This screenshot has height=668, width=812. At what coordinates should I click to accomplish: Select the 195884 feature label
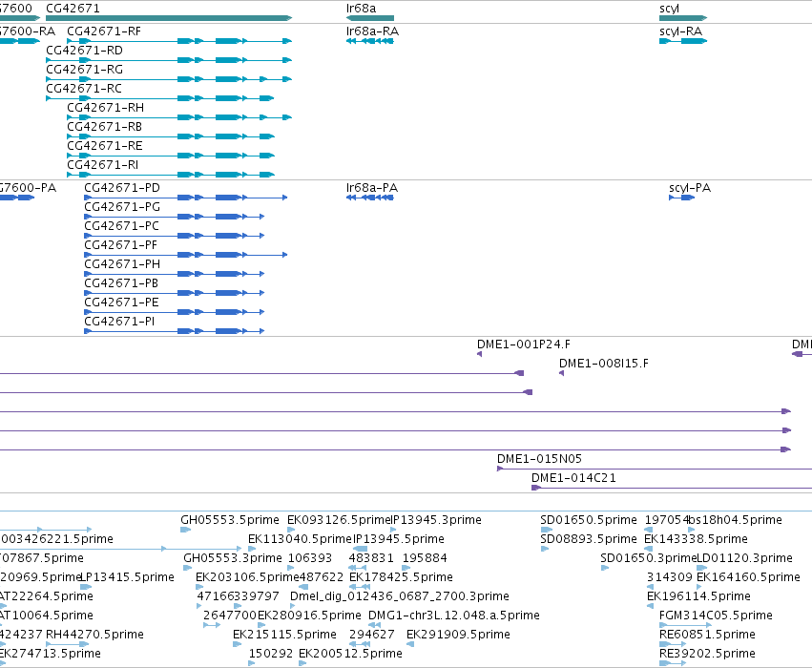click(425, 558)
